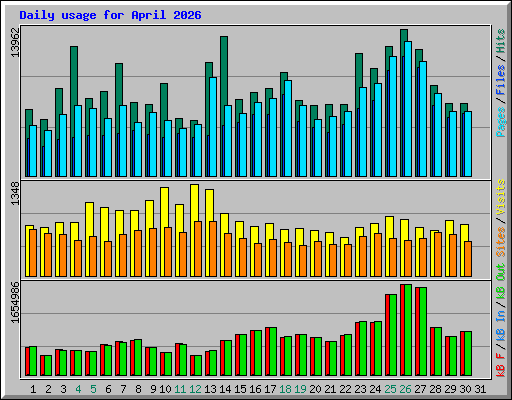Click weekend day label 5

93,389
